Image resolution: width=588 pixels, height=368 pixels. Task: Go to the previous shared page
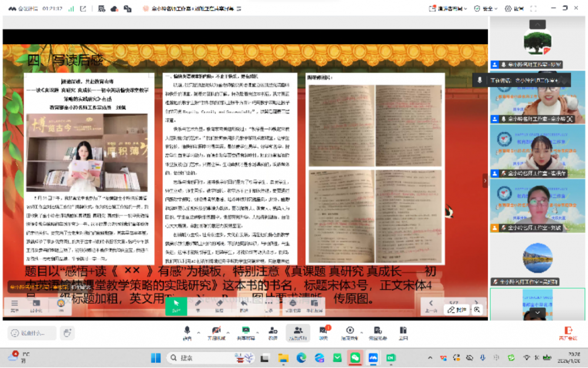coord(431,303)
